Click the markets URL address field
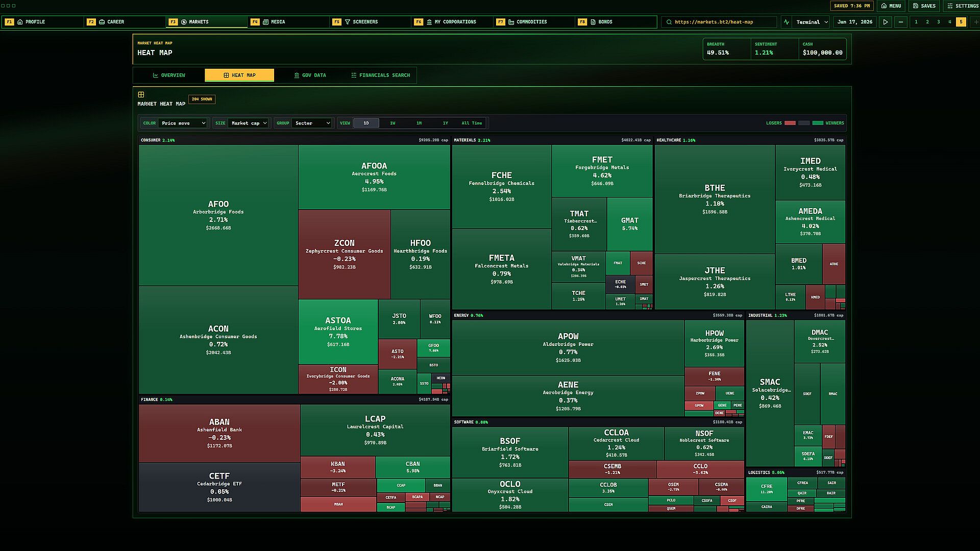 click(x=719, y=22)
